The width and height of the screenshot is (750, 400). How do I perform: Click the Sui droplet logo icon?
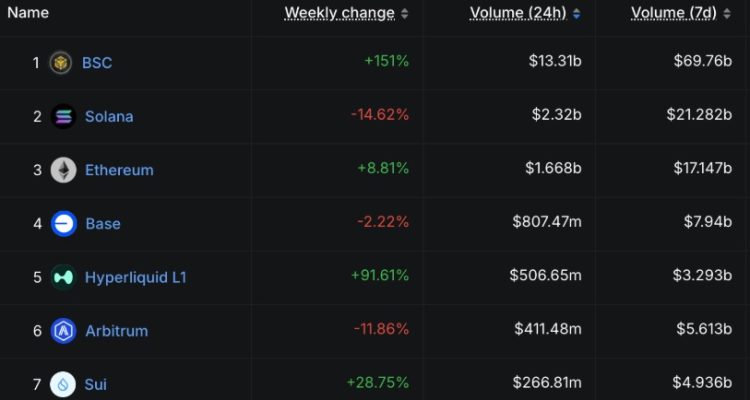pos(63,384)
